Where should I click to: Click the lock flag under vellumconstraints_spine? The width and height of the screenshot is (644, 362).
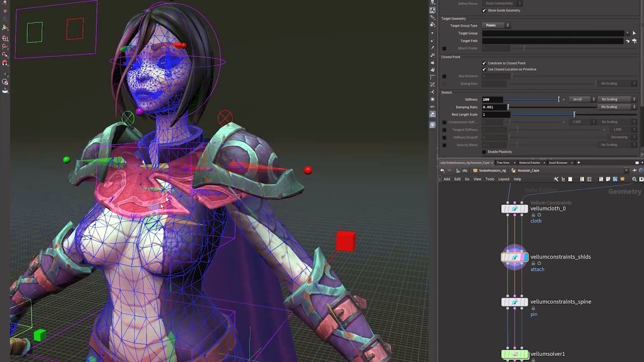coord(533,308)
